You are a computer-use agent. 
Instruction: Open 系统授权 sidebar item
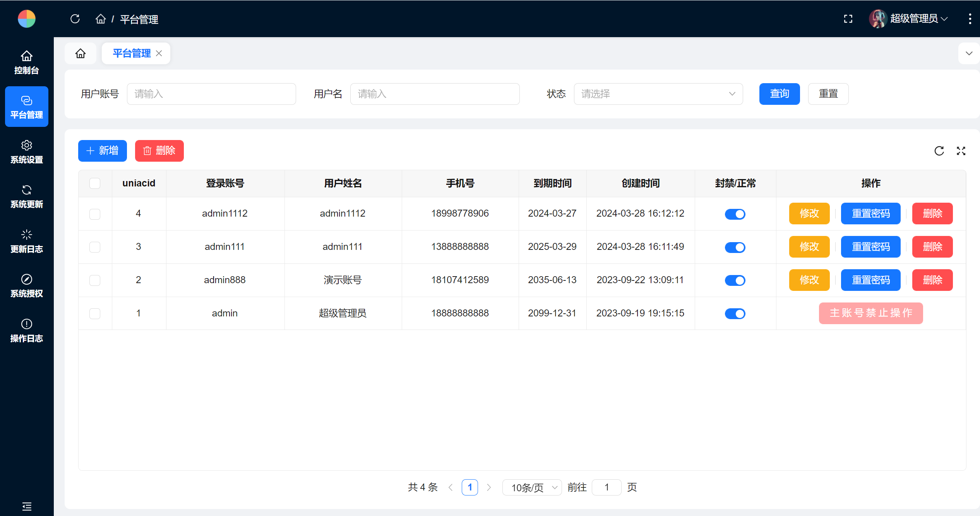pos(26,285)
